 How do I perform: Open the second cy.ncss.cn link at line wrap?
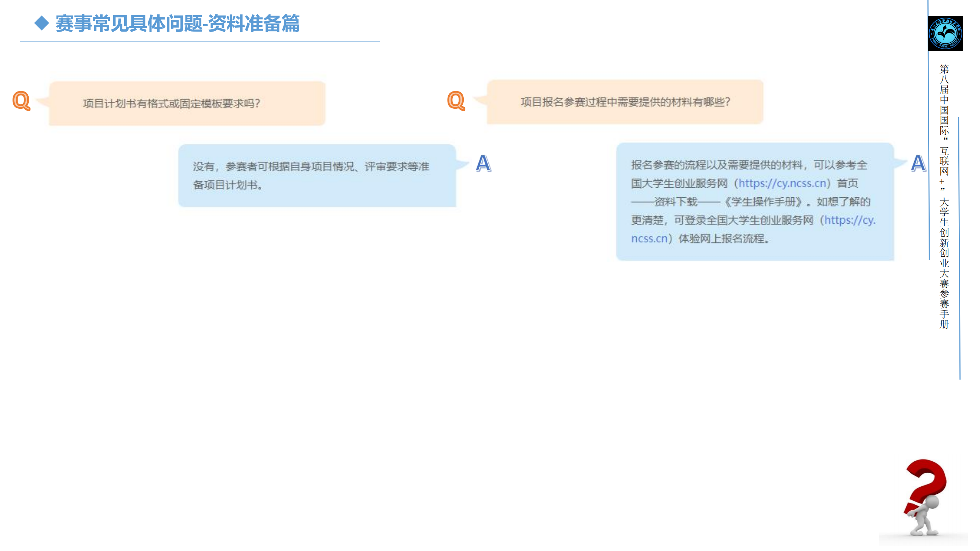click(x=850, y=220)
